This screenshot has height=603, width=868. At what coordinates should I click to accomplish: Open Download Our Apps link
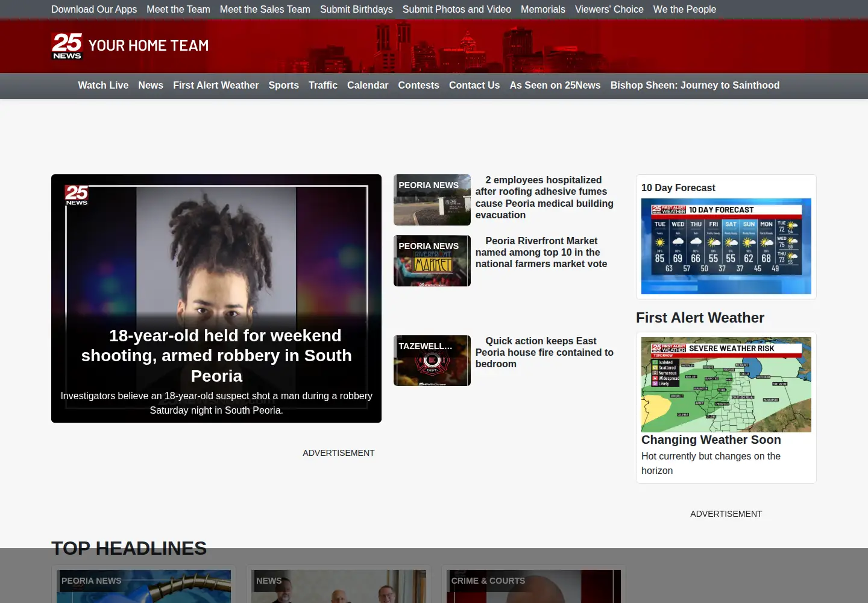click(94, 9)
